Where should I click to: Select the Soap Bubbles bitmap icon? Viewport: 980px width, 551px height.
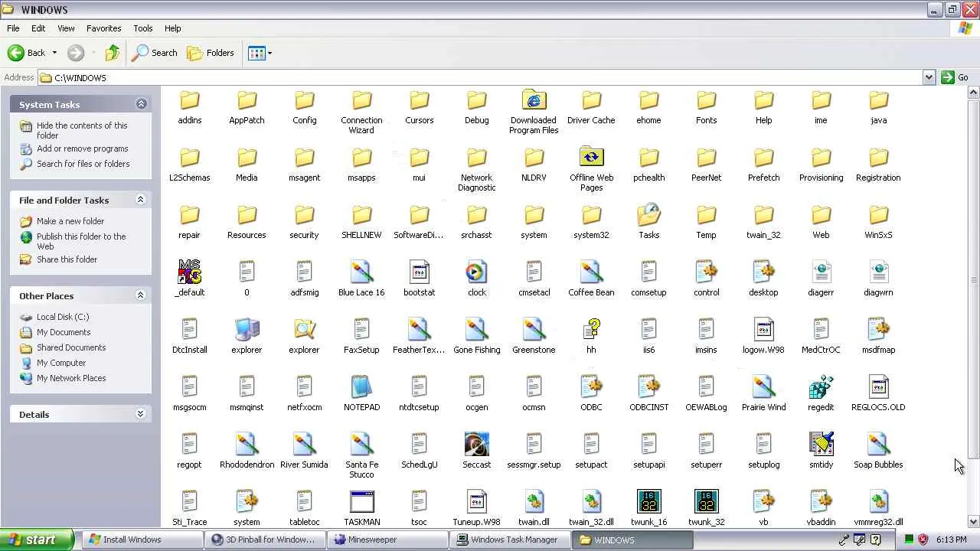click(878, 445)
